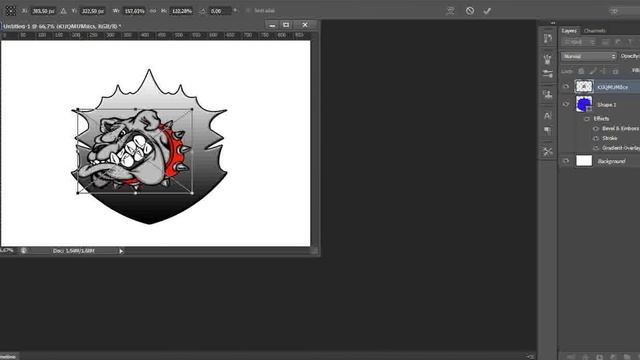
Task: Open the Normal blend mode dropdown
Action: (589, 56)
